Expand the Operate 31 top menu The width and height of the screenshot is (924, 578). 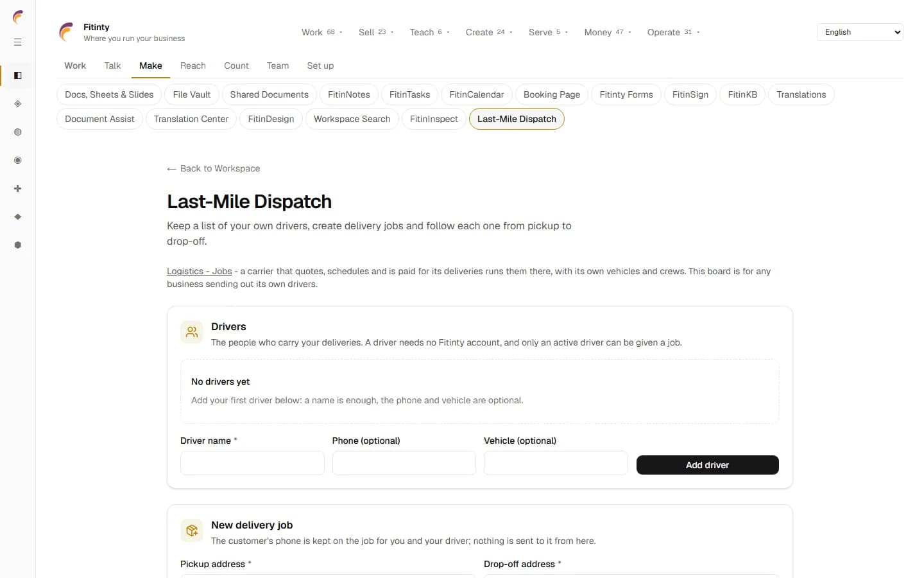pyautogui.click(x=673, y=32)
